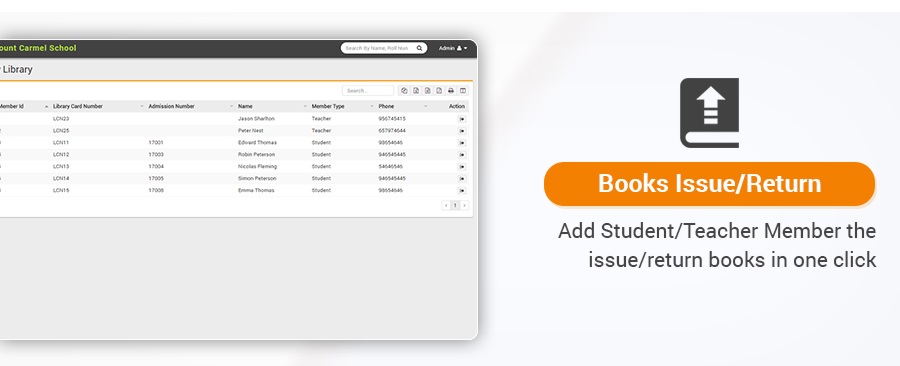Click issue/return action for Robin Peterson
This screenshot has height=366, width=900.
(462, 155)
